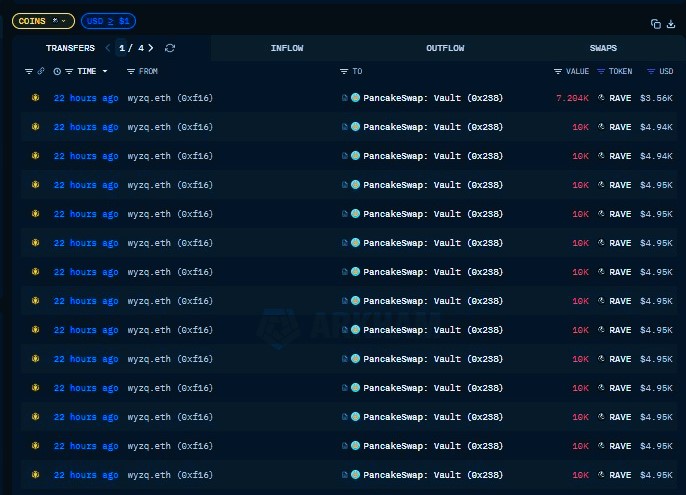
Task: Click the chain-link icon in the header
Action: [x=41, y=71]
